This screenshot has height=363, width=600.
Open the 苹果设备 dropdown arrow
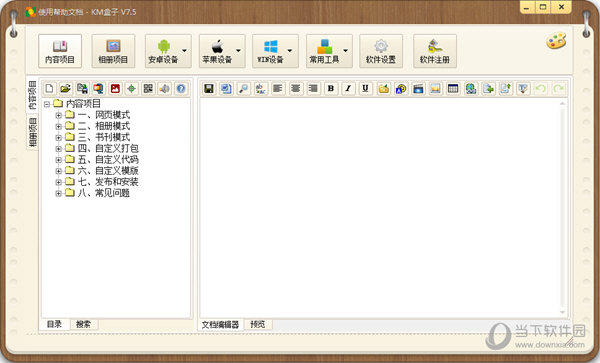238,51
